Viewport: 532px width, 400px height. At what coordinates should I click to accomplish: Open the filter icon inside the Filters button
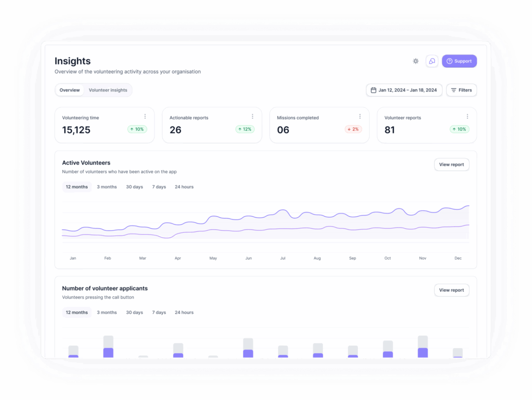pos(453,90)
